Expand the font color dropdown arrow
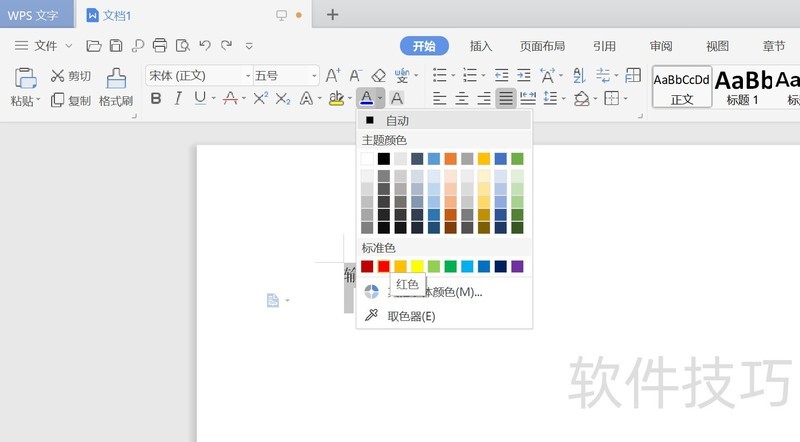Image resolution: width=800 pixels, height=442 pixels. (x=380, y=98)
